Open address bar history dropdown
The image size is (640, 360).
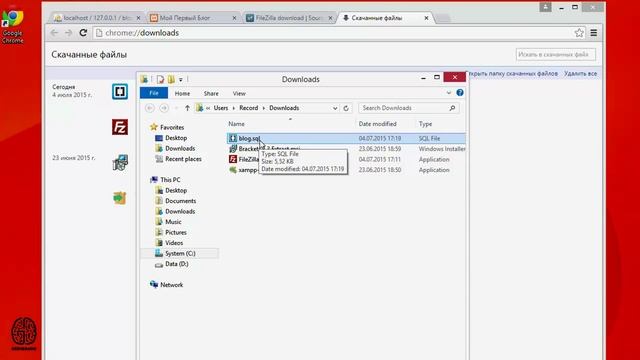click(335, 108)
